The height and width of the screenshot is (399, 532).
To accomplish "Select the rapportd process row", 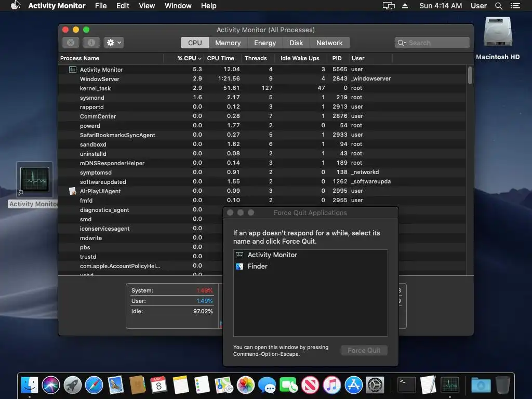I will tap(262, 107).
